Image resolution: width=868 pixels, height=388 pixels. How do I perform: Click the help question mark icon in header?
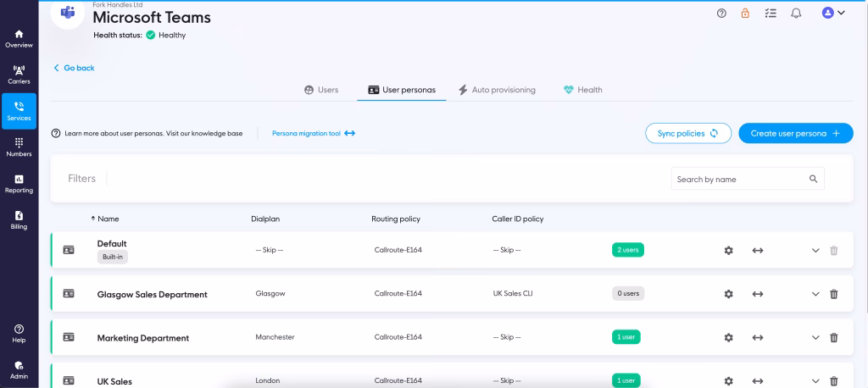(x=721, y=14)
